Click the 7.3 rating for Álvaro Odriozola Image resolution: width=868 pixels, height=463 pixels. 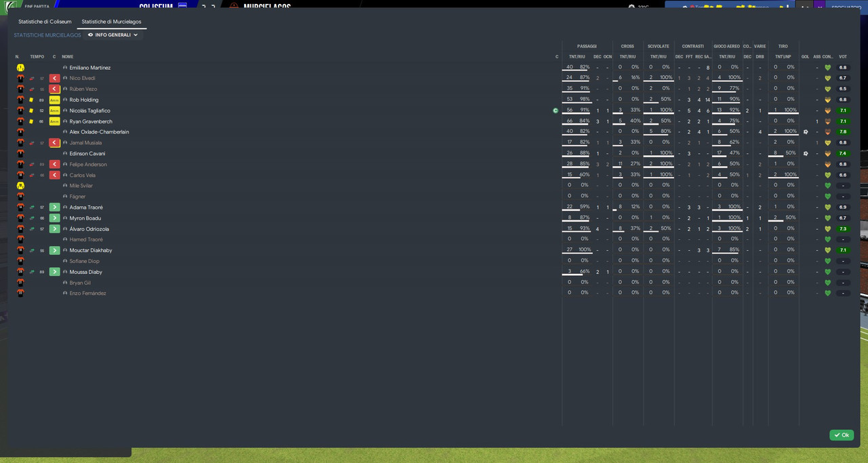pos(843,229)
